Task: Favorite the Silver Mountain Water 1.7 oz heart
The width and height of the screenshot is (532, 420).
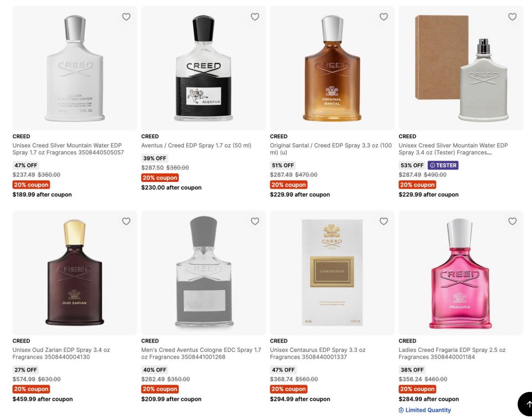Action: 126,17
